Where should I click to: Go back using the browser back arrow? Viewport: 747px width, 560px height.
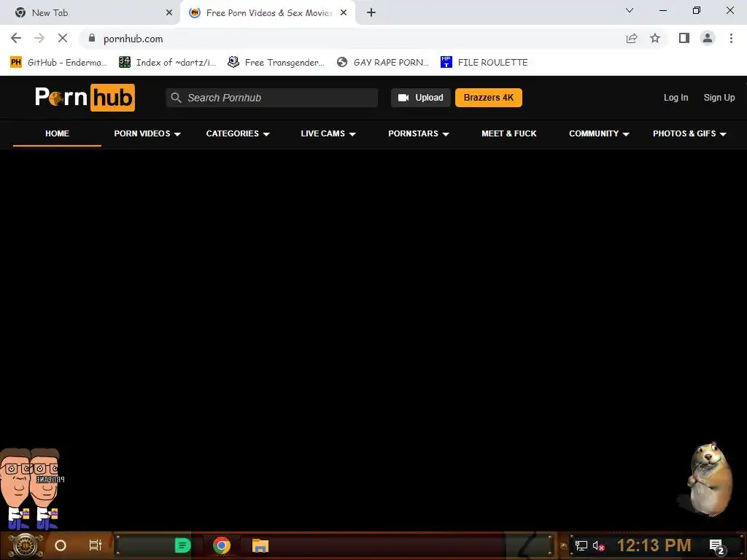coord(16,38)
